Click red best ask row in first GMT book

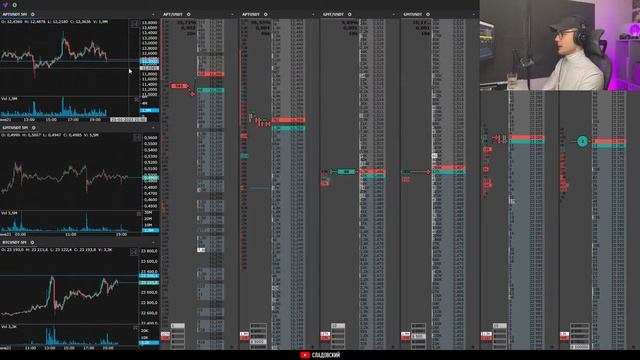372,171
